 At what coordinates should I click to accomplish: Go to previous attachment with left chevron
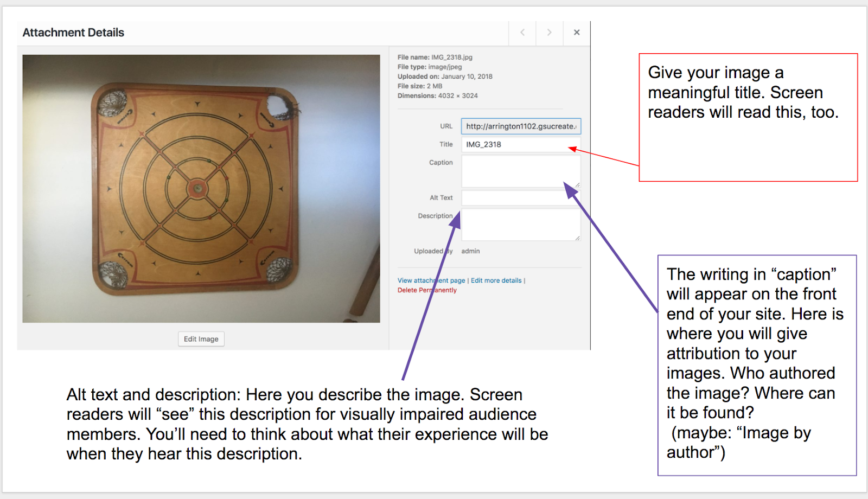522,33
